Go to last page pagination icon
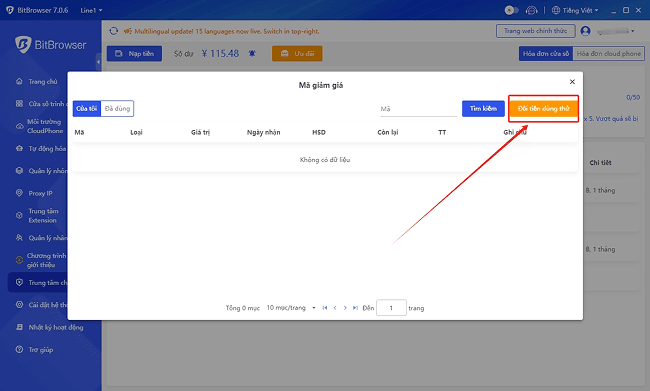This screenshot has width=650, height=391. tap(355, 308)
